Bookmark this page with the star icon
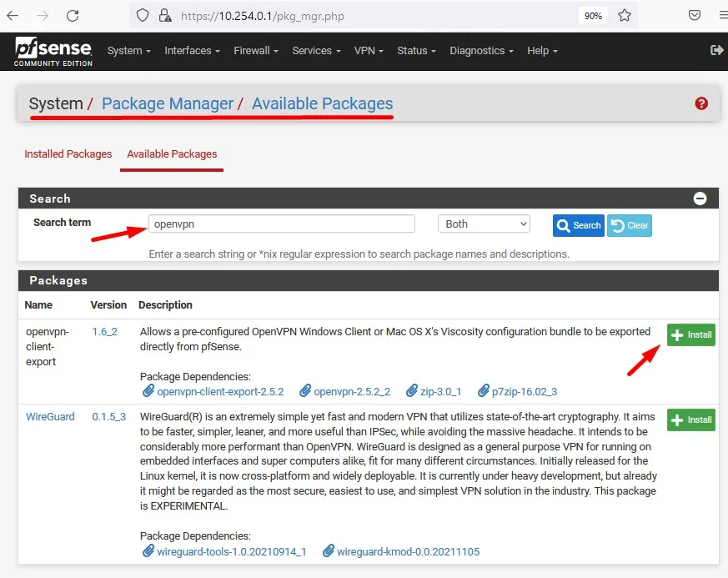 (x=625, y=15)
